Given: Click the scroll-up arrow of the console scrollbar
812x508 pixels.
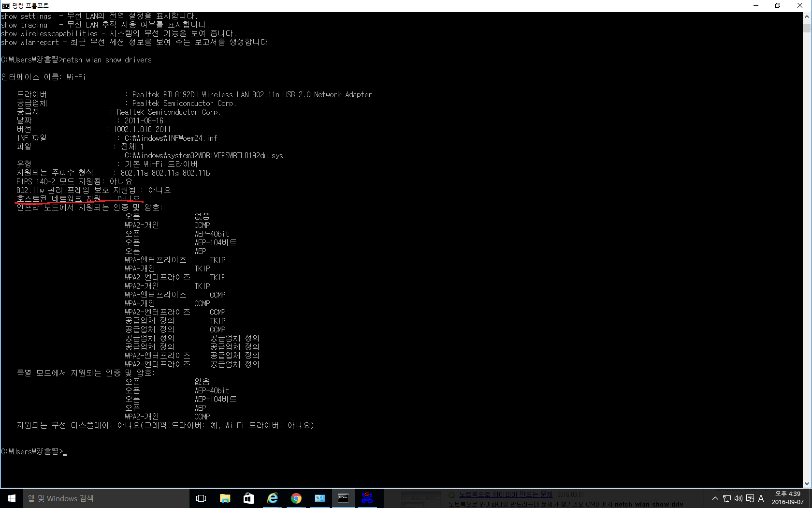Looking at the screenshot, I should (807, 16).
